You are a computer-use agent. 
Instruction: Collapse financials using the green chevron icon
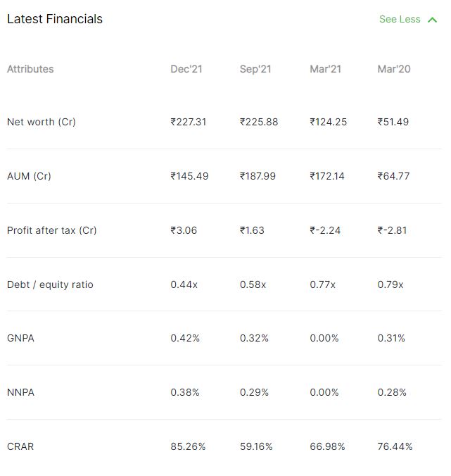coord(432,20)
